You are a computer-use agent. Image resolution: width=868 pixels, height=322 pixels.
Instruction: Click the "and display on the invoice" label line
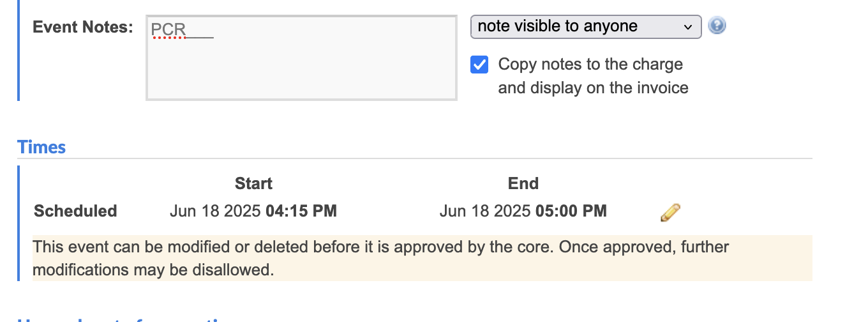pos(593,88)
